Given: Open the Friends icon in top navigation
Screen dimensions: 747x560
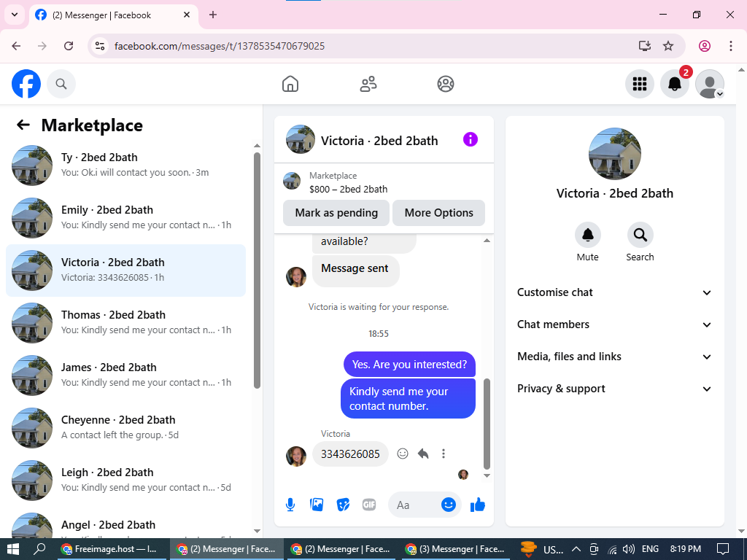Looking at the screenshot, I should (368, 84).
